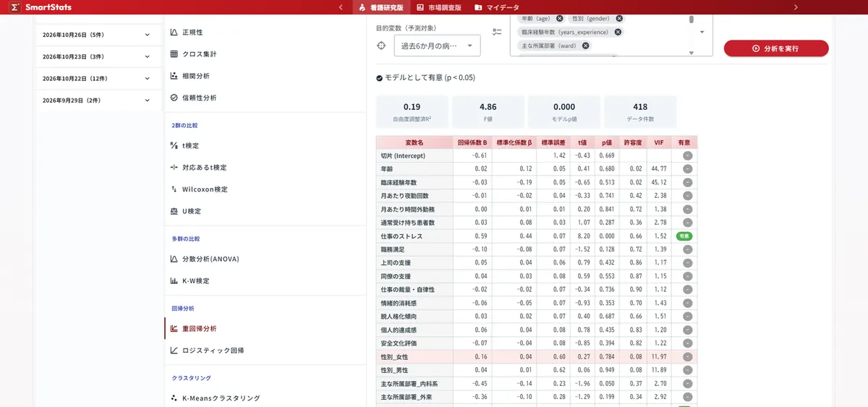
Task: Click the p値 column header
Action: click(607, 142)
